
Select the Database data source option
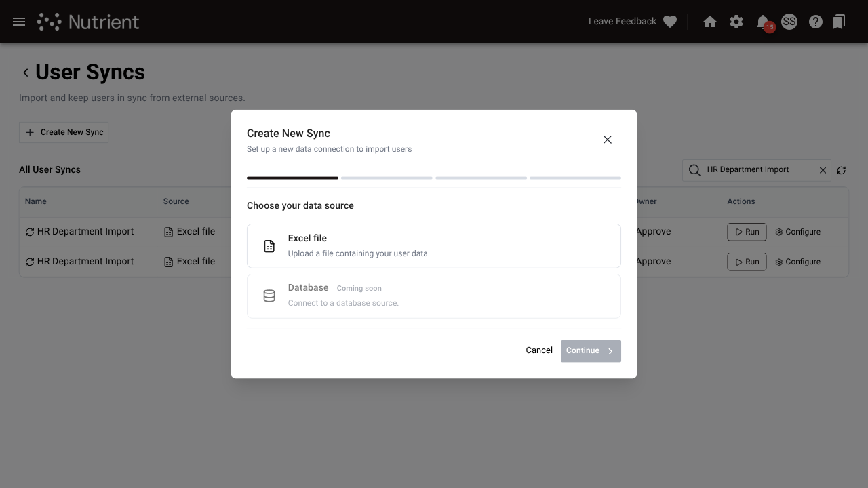(434, 296)
